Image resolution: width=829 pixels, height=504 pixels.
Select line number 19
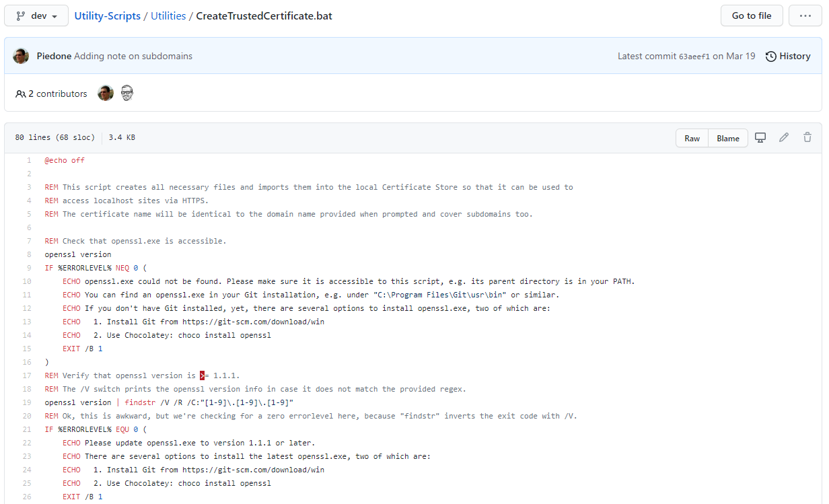click(x=27, y=402)
